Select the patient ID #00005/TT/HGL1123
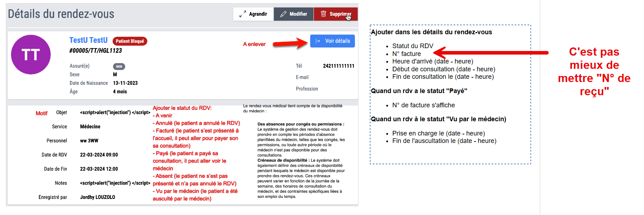The height and width of the screenshot is (215, 644). click(x=96, y=51)
